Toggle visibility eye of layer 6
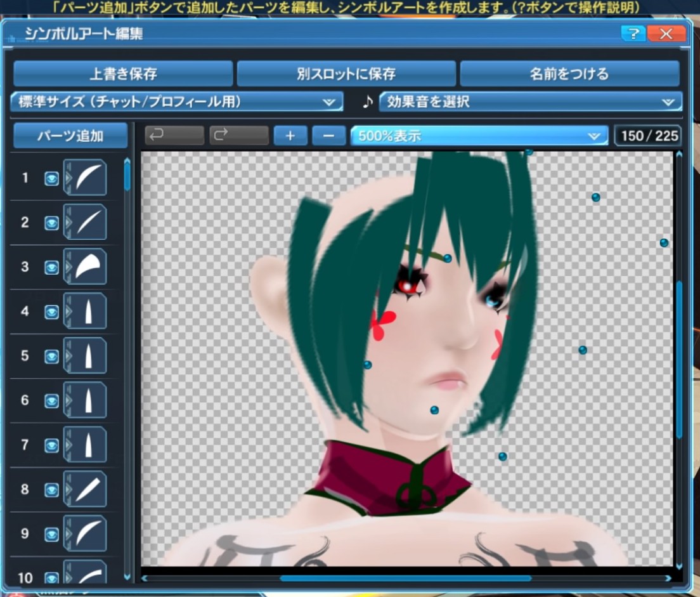Screen dimensions: 700x597 tap(52, 401)
